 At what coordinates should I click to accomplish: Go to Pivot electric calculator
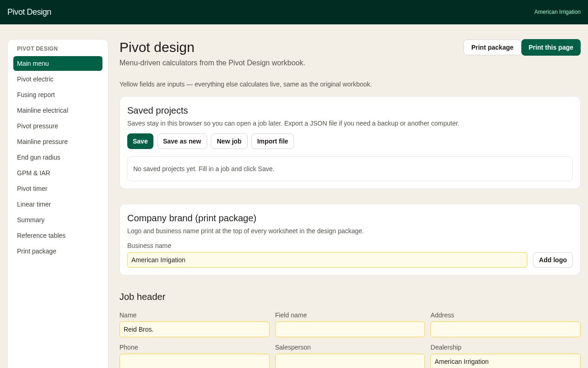58,79
